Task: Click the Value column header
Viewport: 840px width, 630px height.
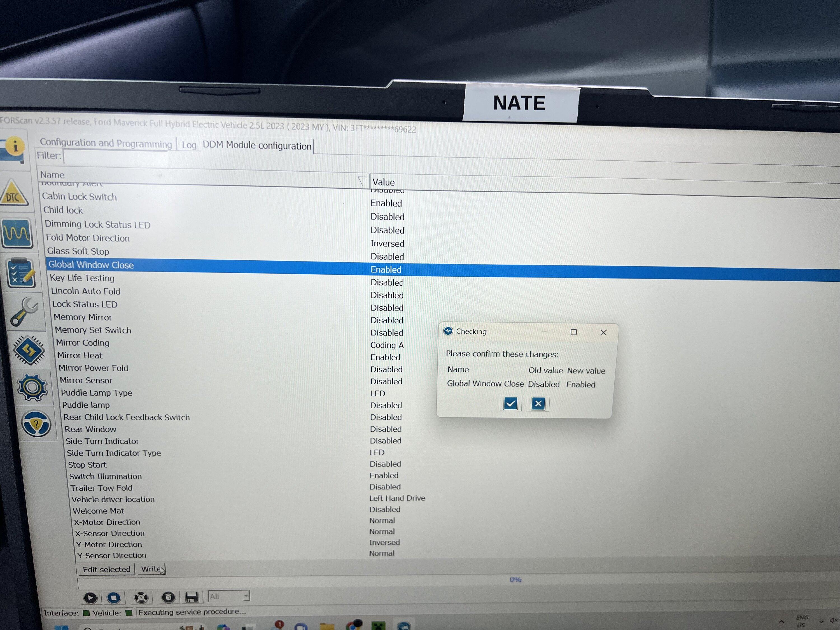Action: [x=384, y=182]
